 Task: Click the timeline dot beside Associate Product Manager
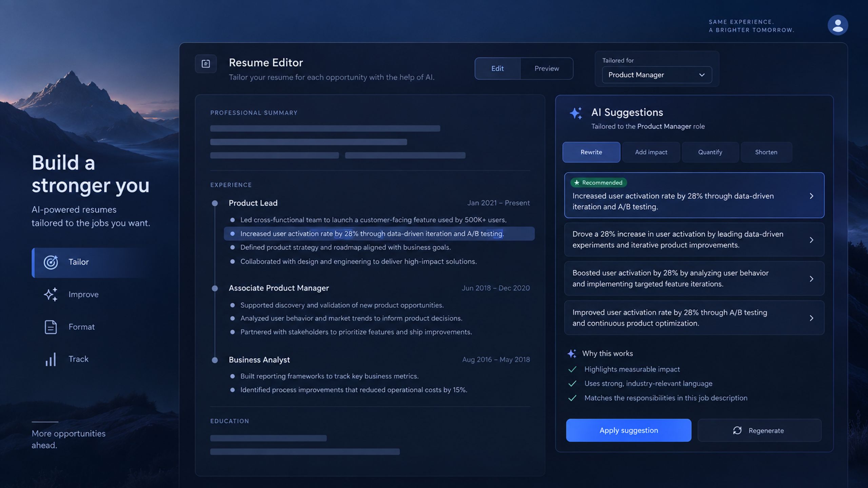pos(215,288)
